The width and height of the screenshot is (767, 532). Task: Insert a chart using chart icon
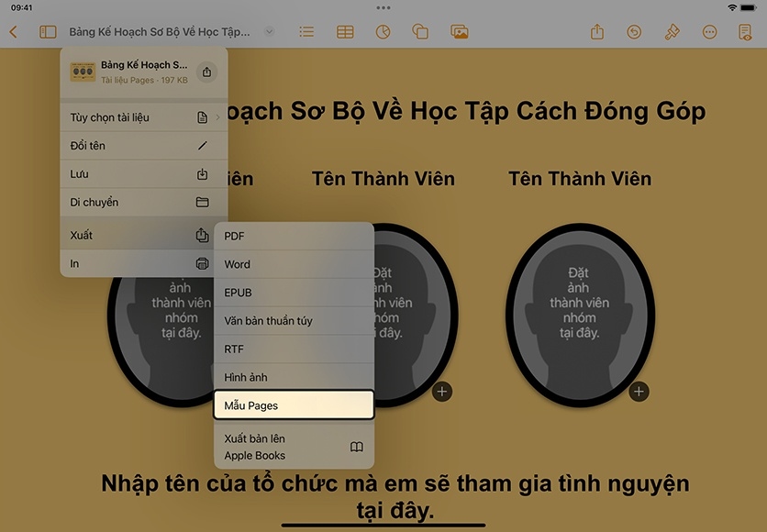click(383, 32)
